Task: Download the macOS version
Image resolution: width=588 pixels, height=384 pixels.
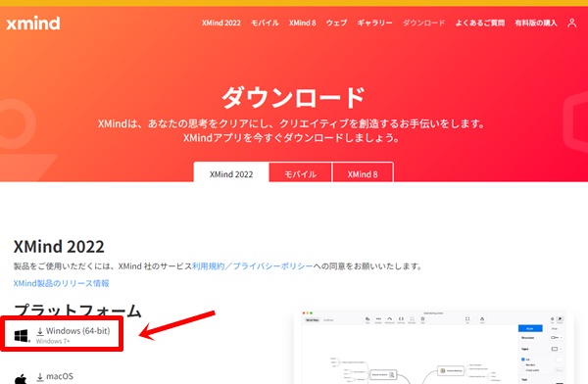Action: coord(60,376)
